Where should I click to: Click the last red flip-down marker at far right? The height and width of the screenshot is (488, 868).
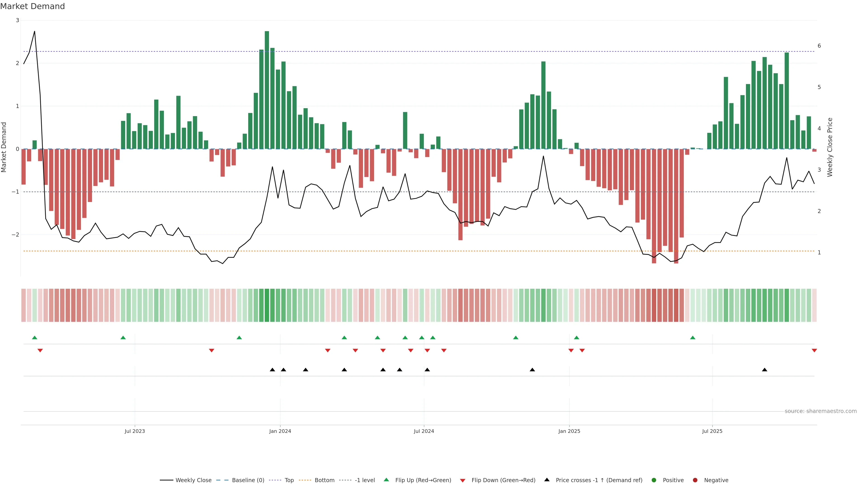point(814,351)
